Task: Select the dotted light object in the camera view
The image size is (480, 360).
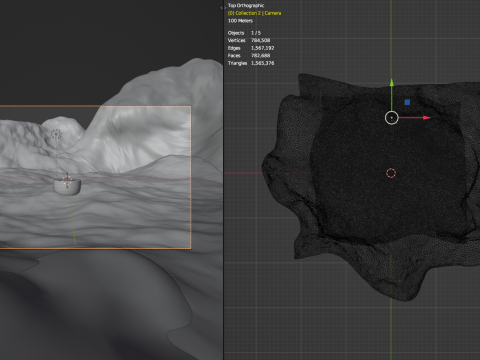Action: 56,134
